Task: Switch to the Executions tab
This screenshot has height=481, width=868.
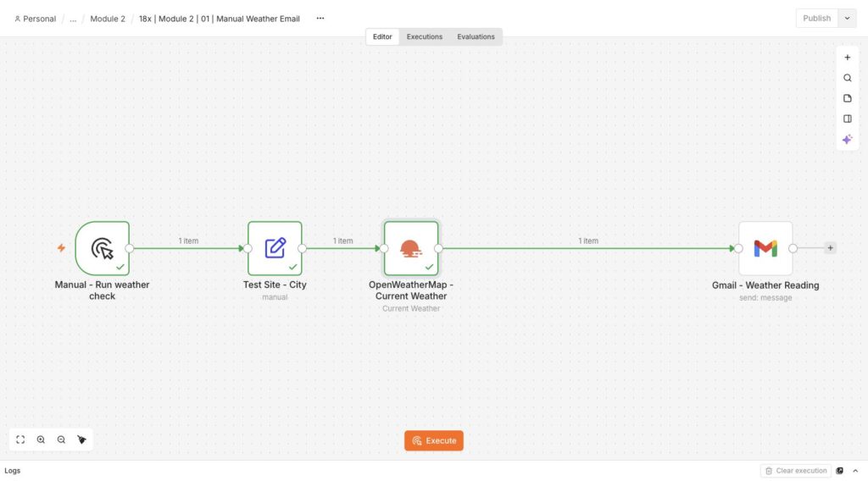Action: tap(425, 36)
